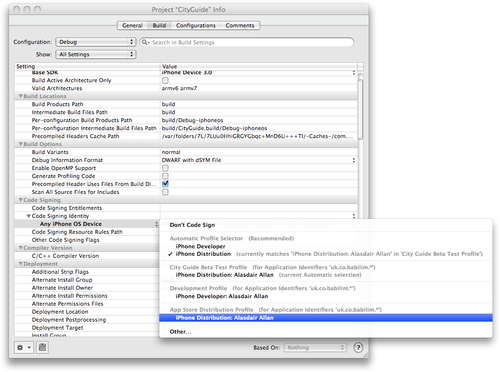Image resolution: width=500 pixels, height=372 pixels.
Task: Switch to the Comments tab
Action: [x=240, y=26]
